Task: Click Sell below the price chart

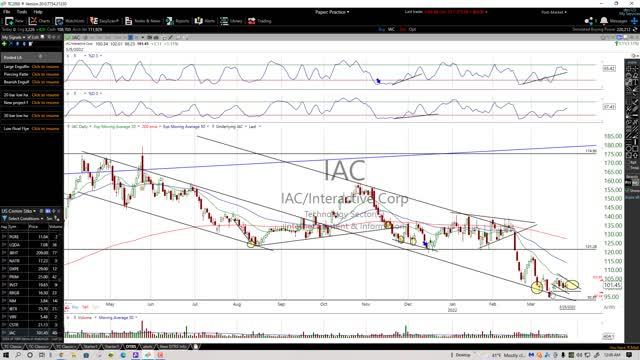Action: (85, 307)
